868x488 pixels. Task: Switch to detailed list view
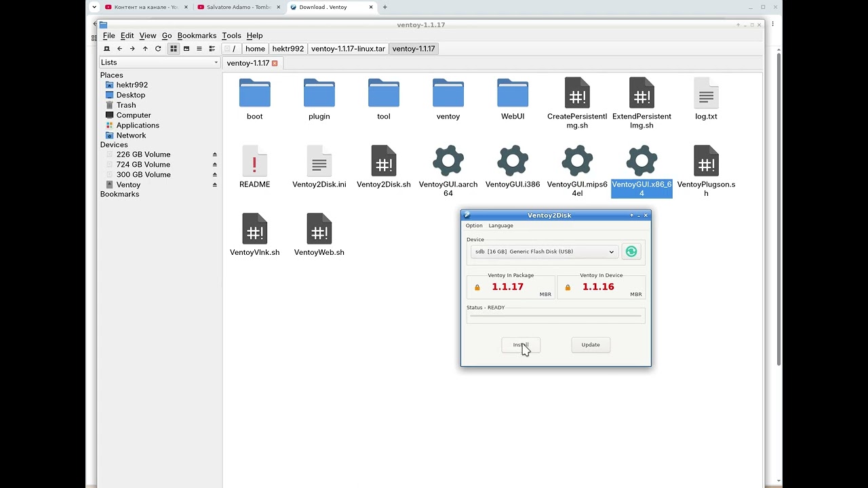(x=212, y=49)
